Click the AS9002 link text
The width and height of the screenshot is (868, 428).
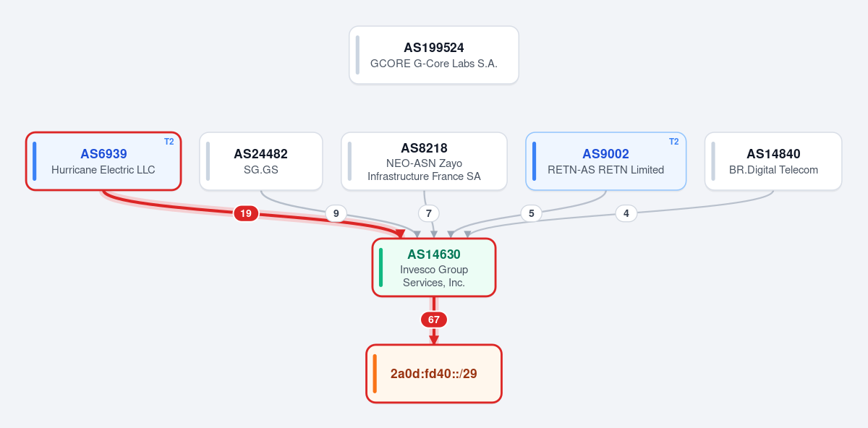[x=605, y=154]
